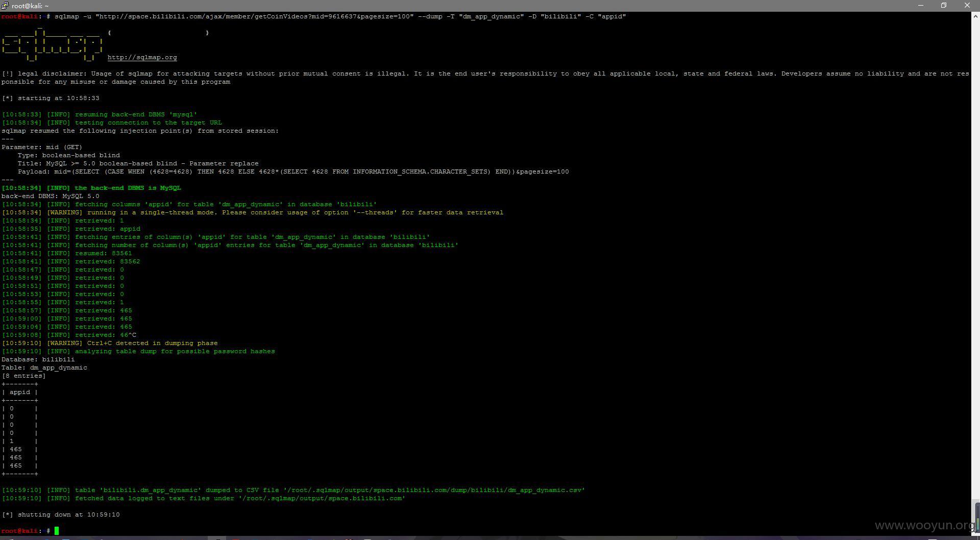Click 'sqlmap resumed the following injection point(s)' line

(x=140, y=131)
